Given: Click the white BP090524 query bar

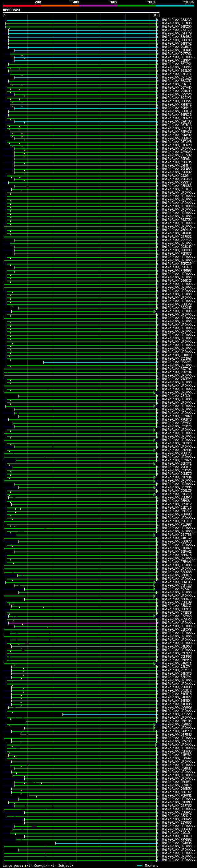Looking at the screenshot, I should tap(81, 12).
